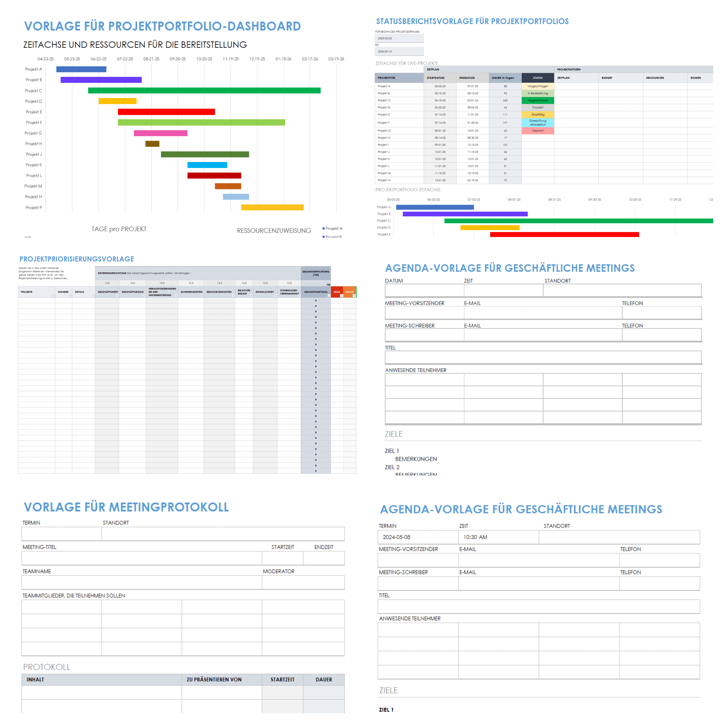The width and height of the screenshot is (728, 728).
Task: Click the empty DATUM field in agenda template
Action: 424,291
